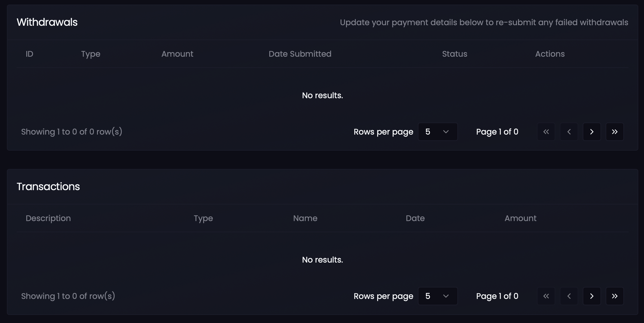The image size is (644, 323).
Task: Click the Withdrawals Amount column header
Action: coord(177,54)
